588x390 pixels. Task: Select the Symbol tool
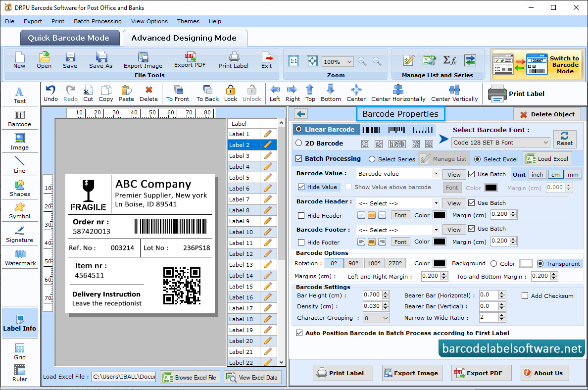pos(19,211)
